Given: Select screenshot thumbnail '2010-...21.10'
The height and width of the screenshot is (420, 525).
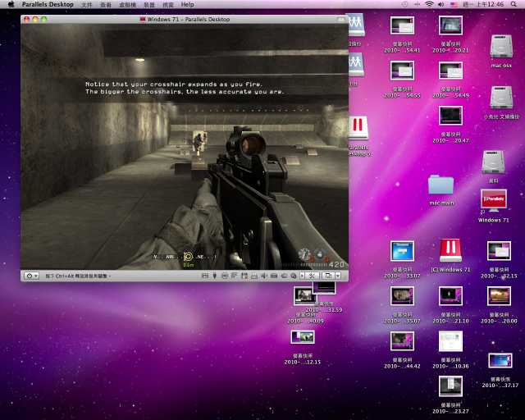Looking at the screenshot, I should click(450, 296).
